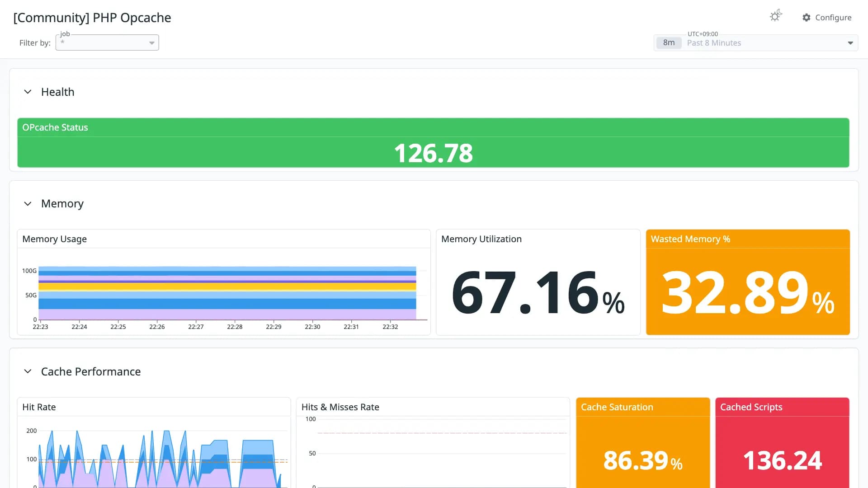Open the job filter dropdown
Viewport: 868px width, 488px height.
click(107, 42)
